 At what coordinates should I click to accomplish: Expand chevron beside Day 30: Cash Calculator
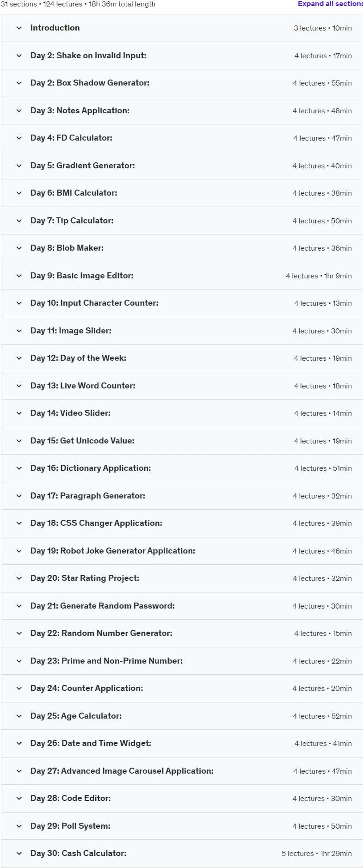tap(19, 853)
